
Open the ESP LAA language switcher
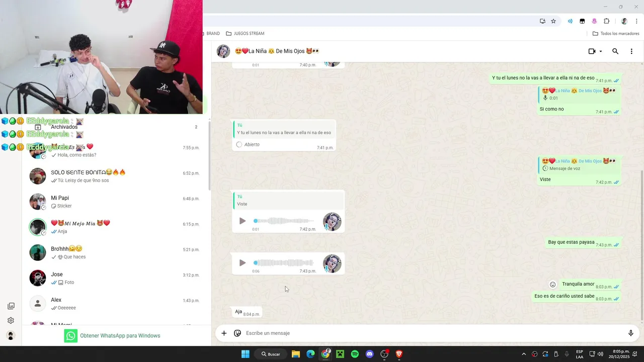click(x=580, y=354)
